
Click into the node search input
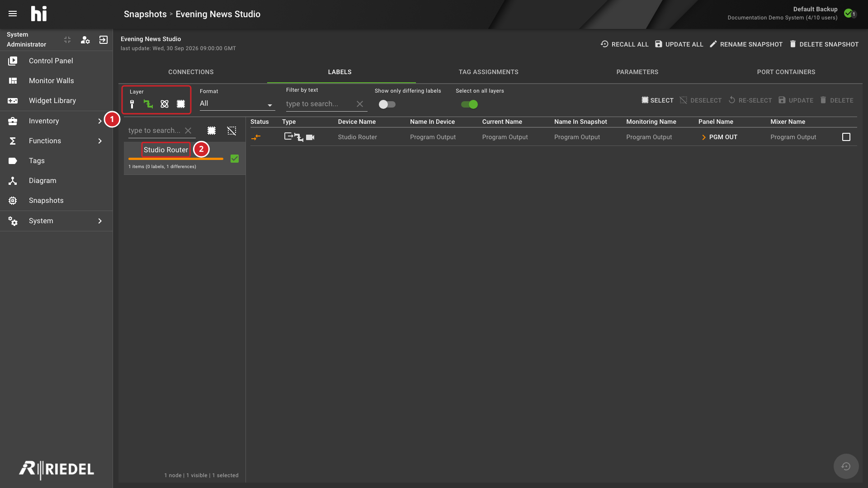pos(155,131)
